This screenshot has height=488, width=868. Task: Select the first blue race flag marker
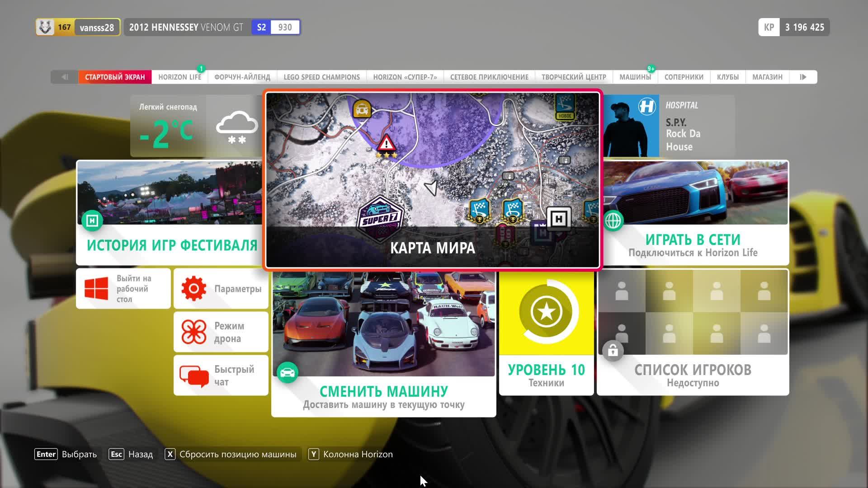479,211
